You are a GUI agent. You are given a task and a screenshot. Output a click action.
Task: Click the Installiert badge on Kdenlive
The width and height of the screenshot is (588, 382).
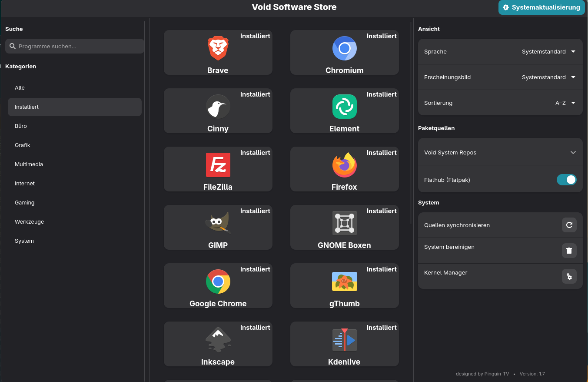pyautogui.click(x=382, y=328)
